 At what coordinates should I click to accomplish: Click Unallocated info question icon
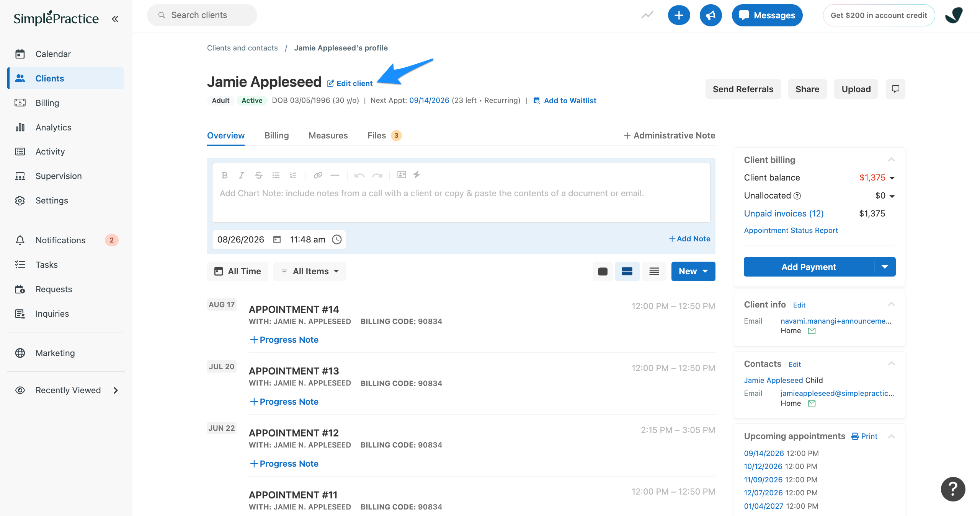(797, 196)
